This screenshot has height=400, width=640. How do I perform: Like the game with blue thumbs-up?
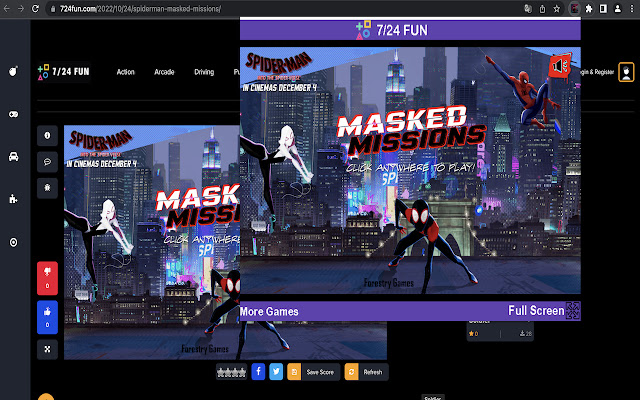47,318
